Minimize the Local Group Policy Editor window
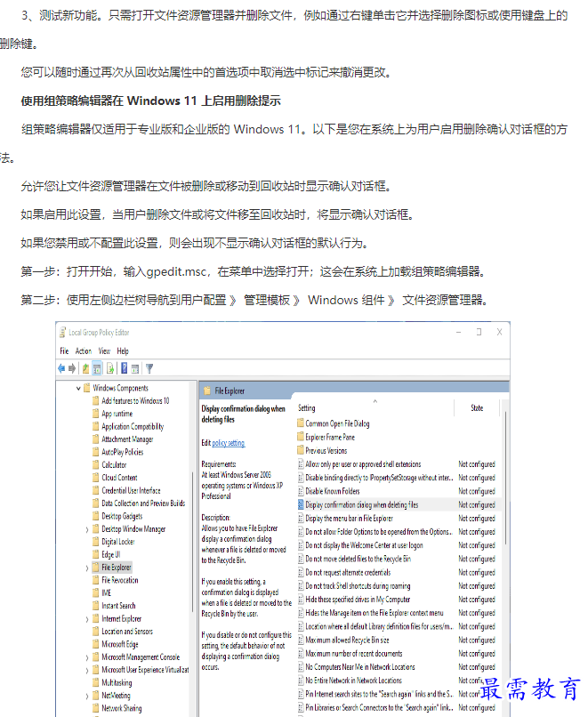 point(458,332)
